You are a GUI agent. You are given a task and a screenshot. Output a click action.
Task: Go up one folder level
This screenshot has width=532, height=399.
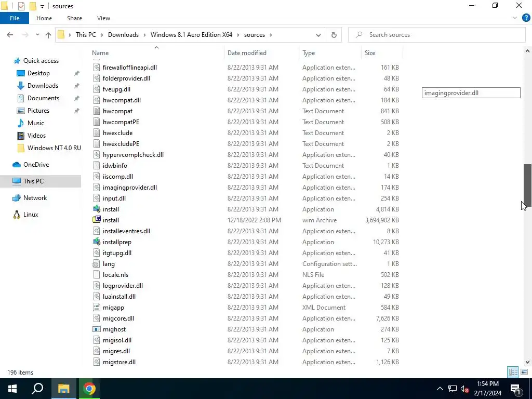click(48, 35)
